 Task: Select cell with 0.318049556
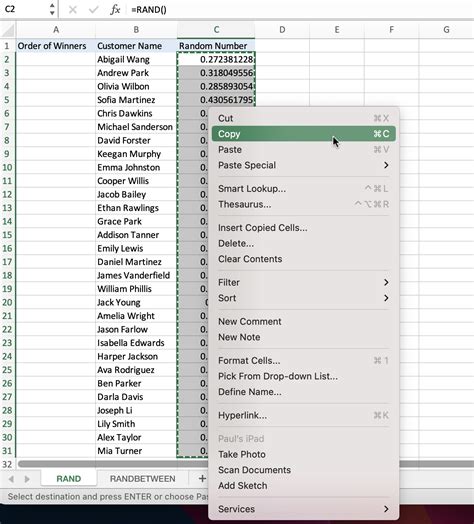[x=216, y=73]
